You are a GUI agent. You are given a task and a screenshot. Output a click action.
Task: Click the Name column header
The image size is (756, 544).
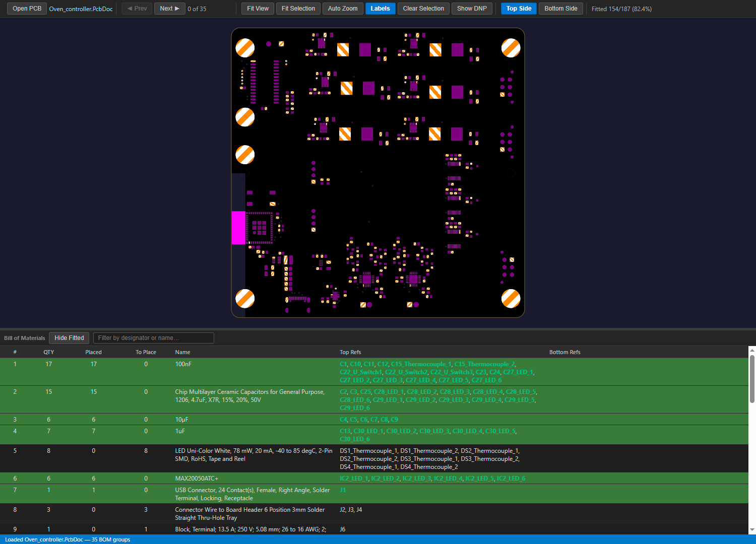[182, 352]
